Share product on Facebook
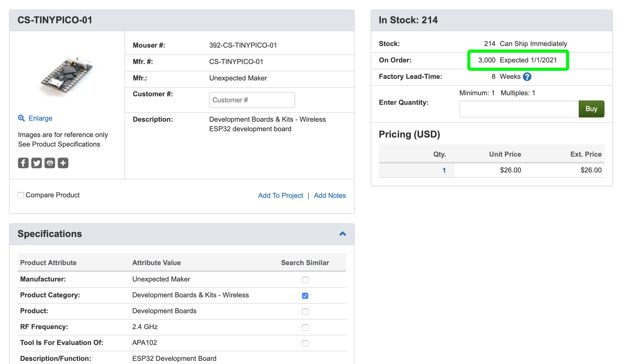The image size is (623, 364). [23, 163]
